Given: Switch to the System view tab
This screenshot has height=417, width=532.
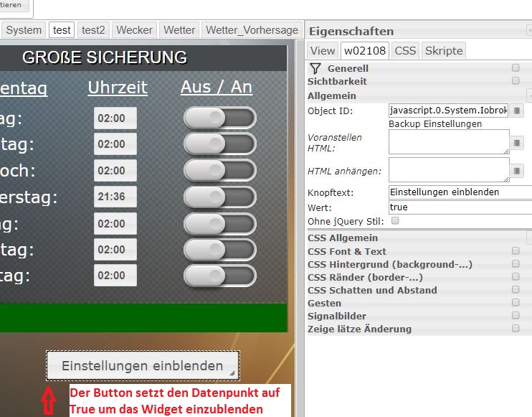Looking at the screenshot, I should pos(24,30).
